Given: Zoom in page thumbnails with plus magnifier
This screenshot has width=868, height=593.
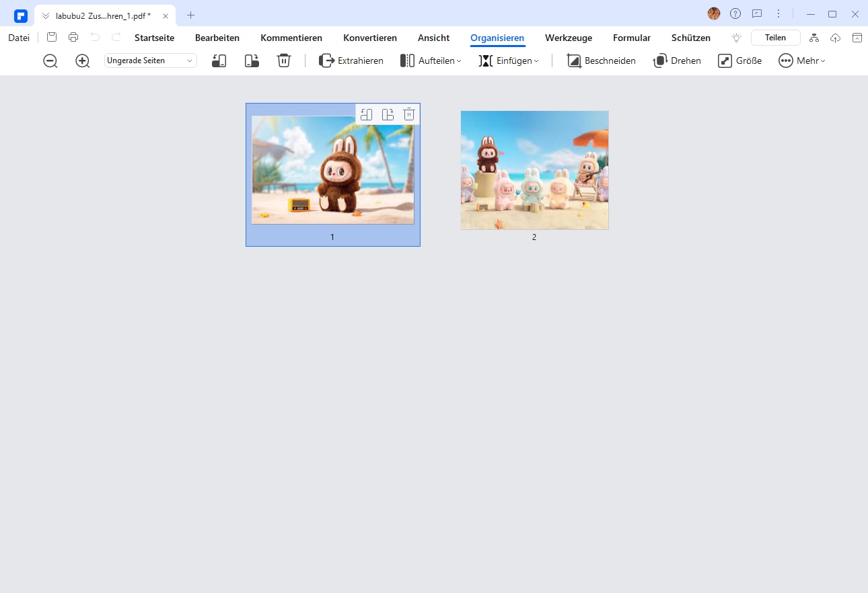Looking at the screenshot, I should click(83, 61).
